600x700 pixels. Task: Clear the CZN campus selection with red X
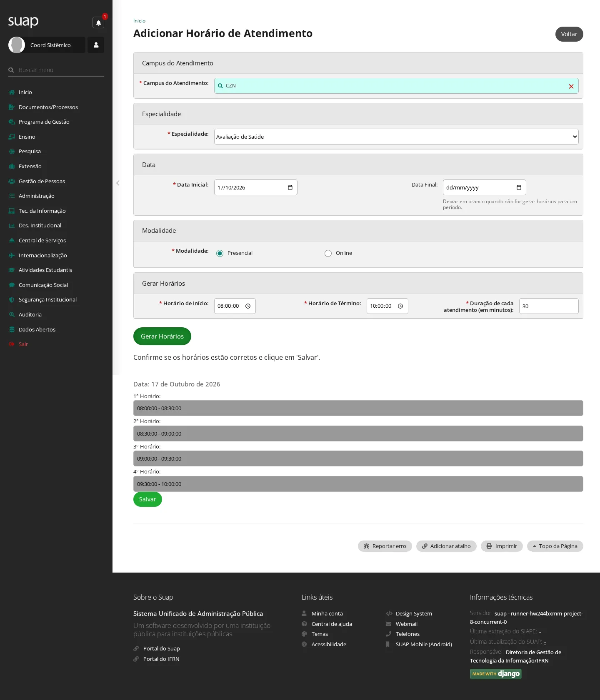tap(571, 86)
